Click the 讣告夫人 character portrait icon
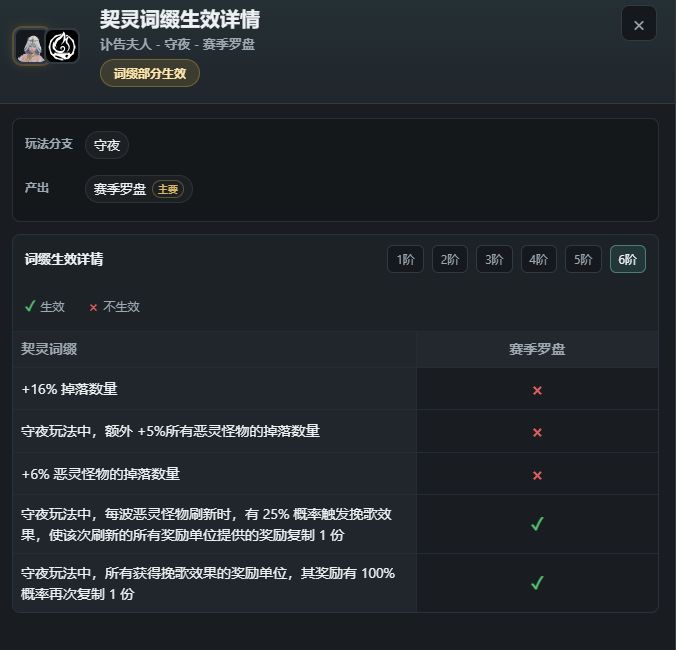Screen dimensions: 676x650 pyautogui.click(x=31, y=46)
